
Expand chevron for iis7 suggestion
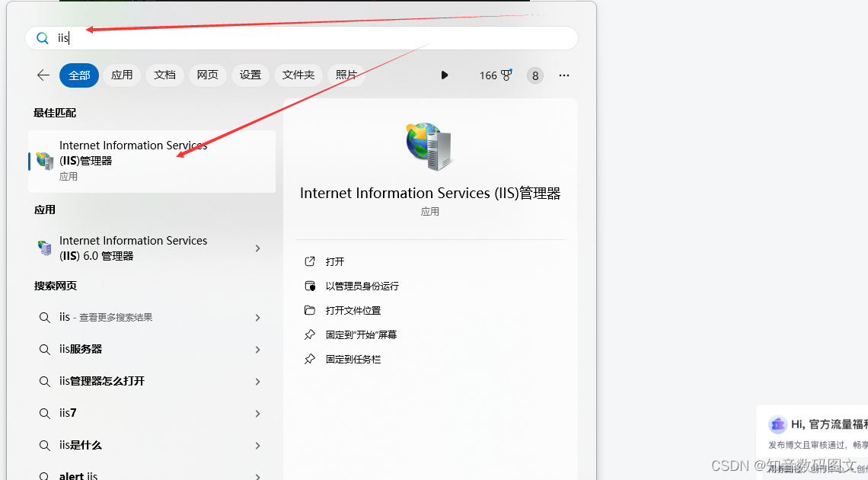(x=258, y=414)
